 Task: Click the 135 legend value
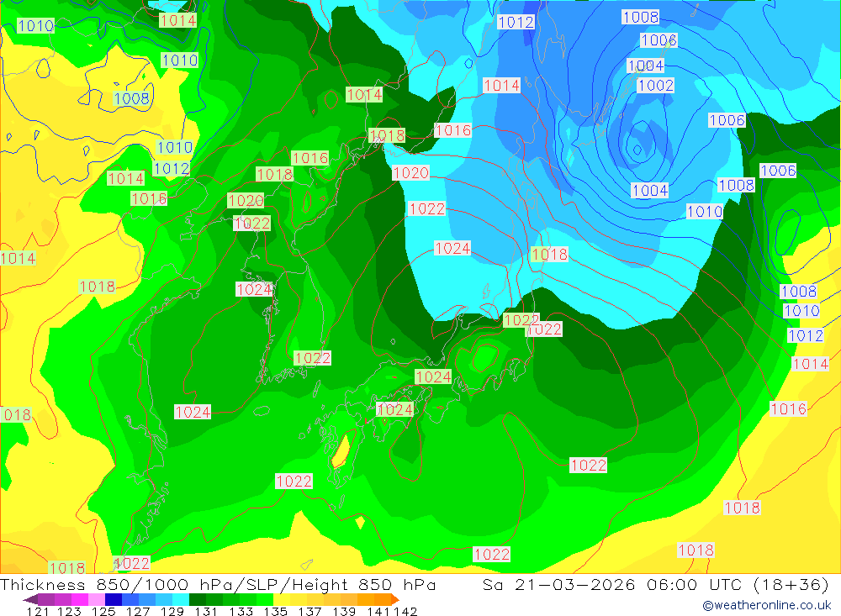[x=276, y=611]
